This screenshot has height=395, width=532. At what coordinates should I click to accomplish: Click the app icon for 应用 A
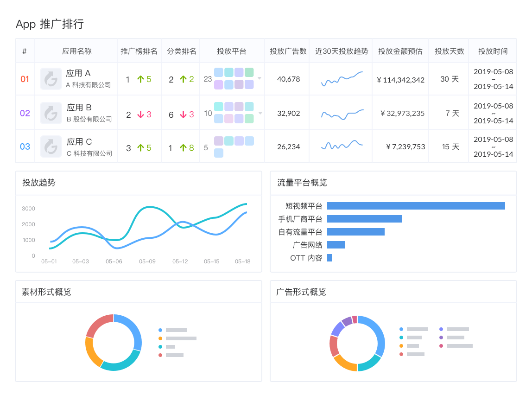tap(51, 79)
